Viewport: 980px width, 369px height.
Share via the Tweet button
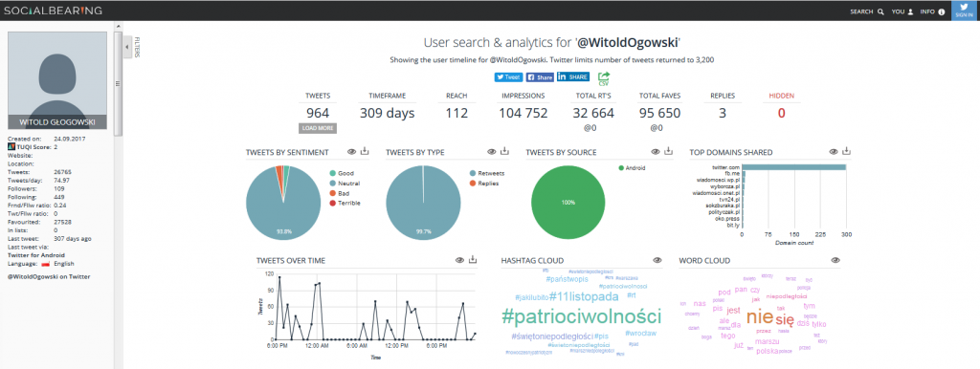click(x=509, y=77)
